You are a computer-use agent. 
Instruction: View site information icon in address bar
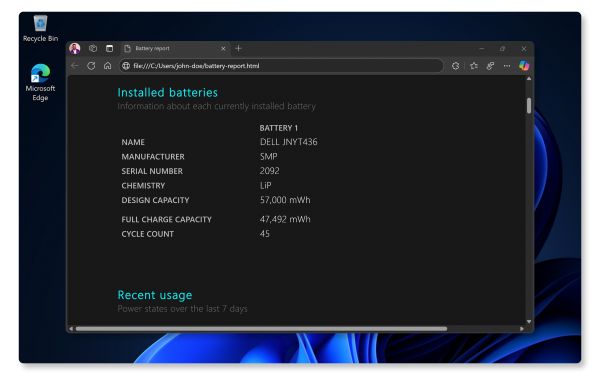click(126, 66)
